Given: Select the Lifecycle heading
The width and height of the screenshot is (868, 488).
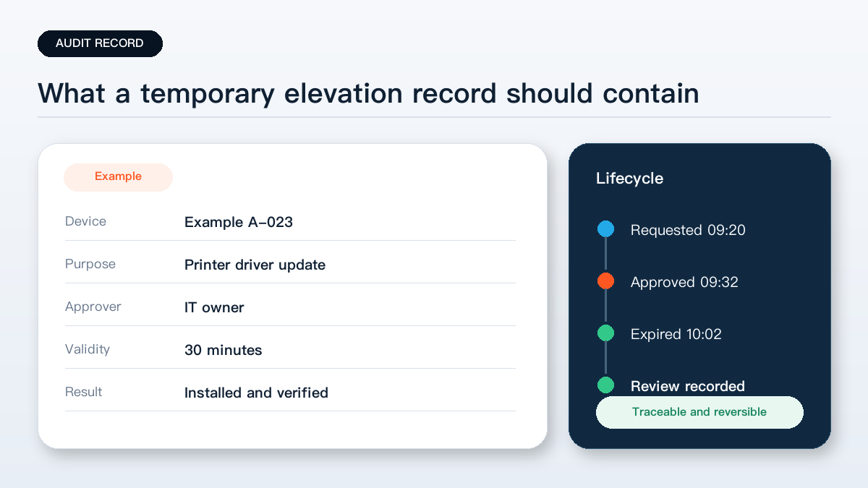Looking at the screenshot, I should click(x=629, y=178).
